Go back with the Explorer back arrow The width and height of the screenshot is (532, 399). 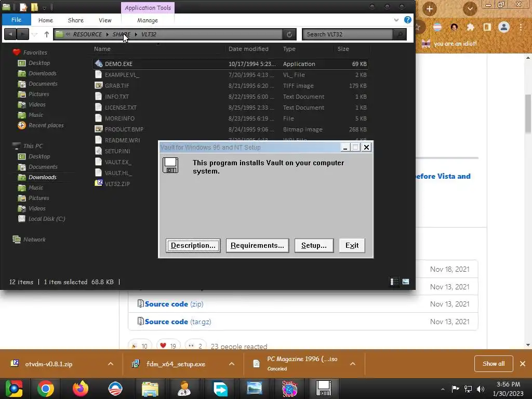tap(10, 34)
